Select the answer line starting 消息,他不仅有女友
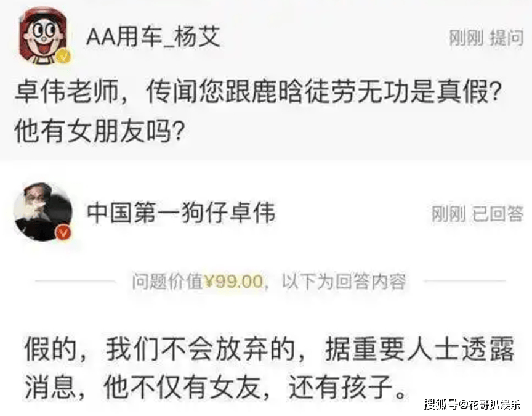The width and height of the screenshot is (532, 416). 216,387
